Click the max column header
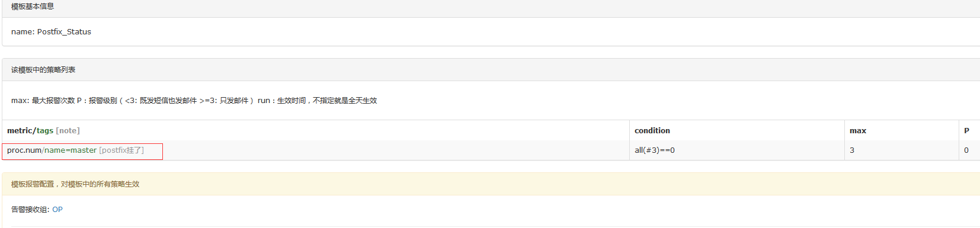980x228 pixels. coord(858,131)
